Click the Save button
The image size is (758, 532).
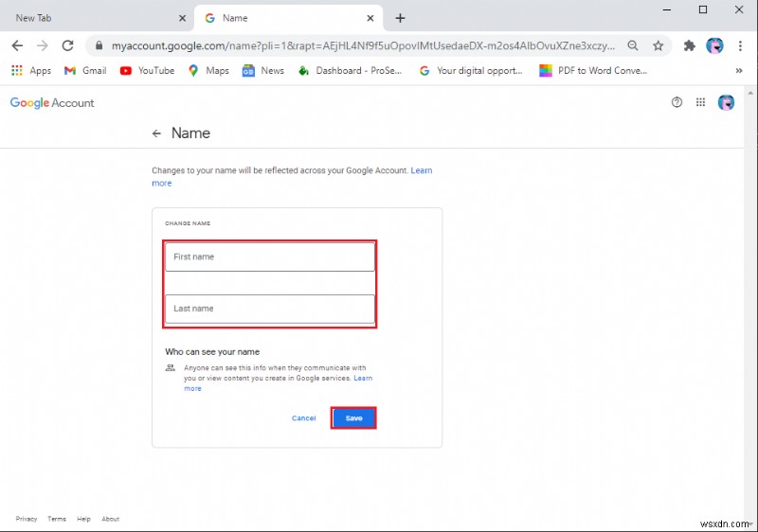pyautogui.click(x=353, y=418)
